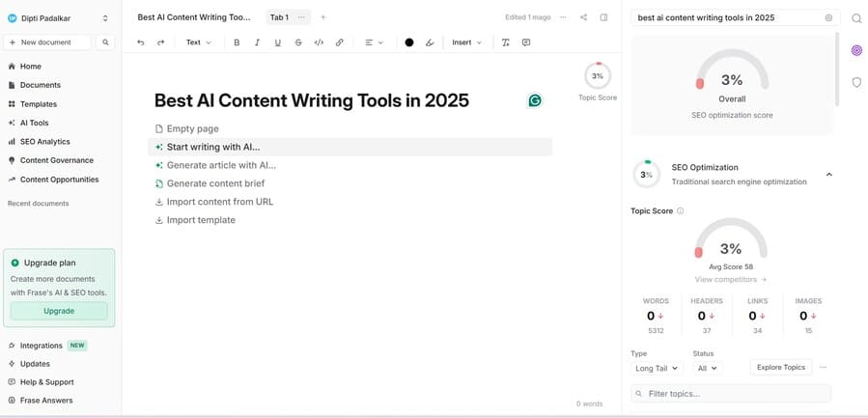Click the Grammarly icon next to title
This screenshot has height=418, width=868.
(535, 100)
